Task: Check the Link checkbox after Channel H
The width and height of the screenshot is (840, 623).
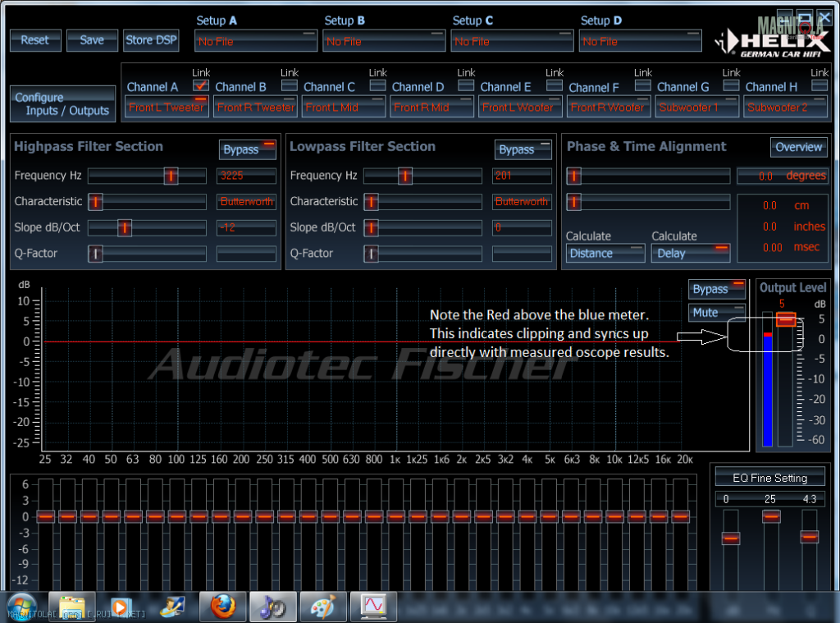Action: [x=819, y=85]
